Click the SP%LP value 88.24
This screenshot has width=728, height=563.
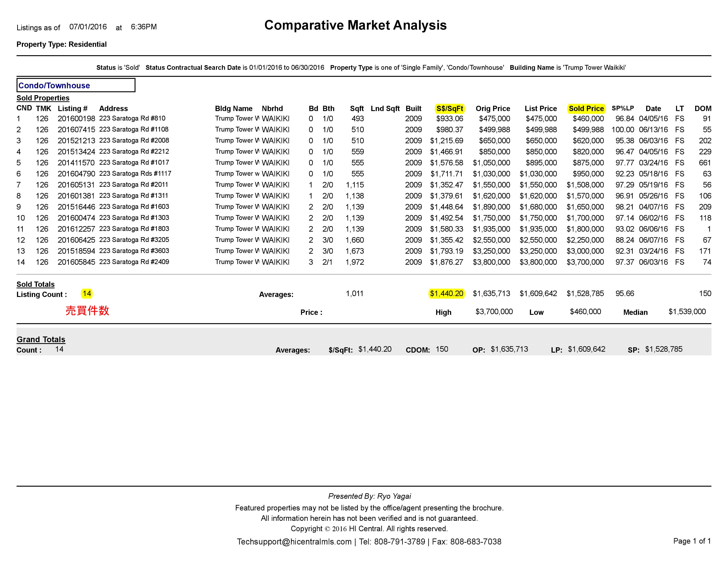coord(625,240)
